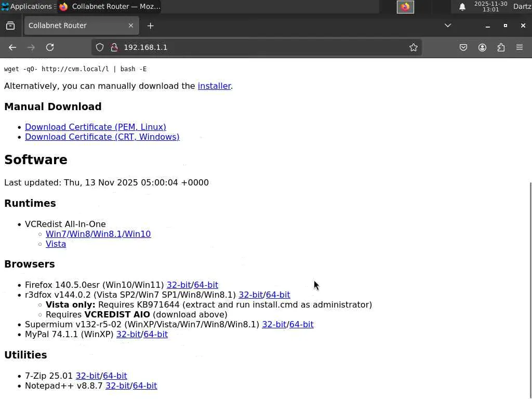Download r3dfox v144.0.2 32-bit

click(251, 295)
